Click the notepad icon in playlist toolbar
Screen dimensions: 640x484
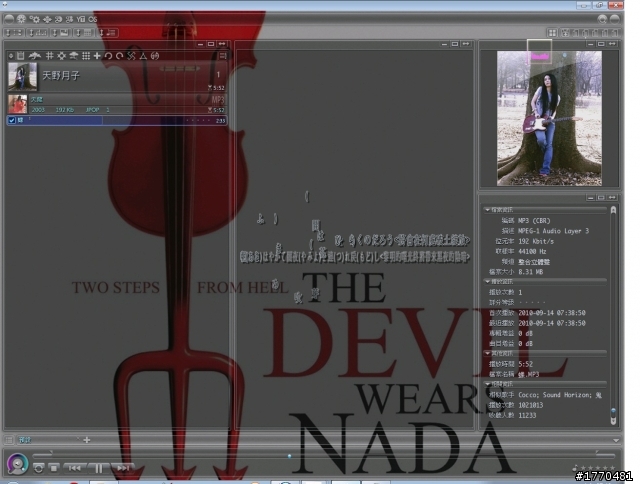coord(20,56)
